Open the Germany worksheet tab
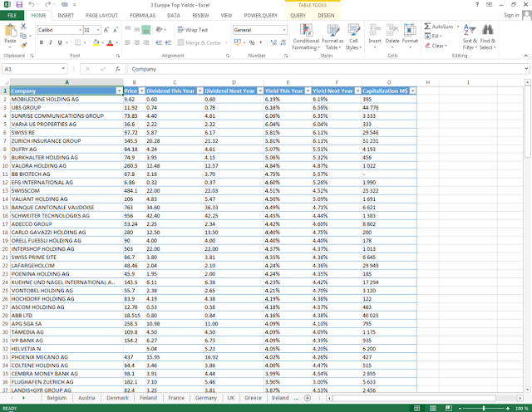 pyautogui.click(x=206, y=398)
